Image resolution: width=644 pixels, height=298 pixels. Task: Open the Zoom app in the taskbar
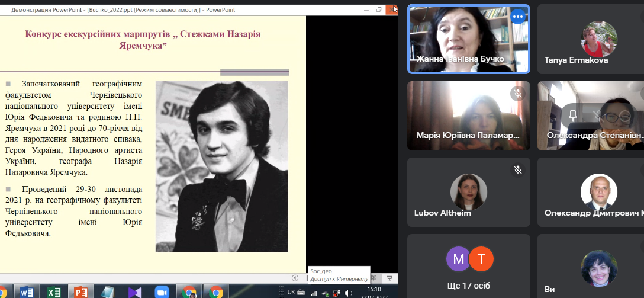tap(162, 291)
